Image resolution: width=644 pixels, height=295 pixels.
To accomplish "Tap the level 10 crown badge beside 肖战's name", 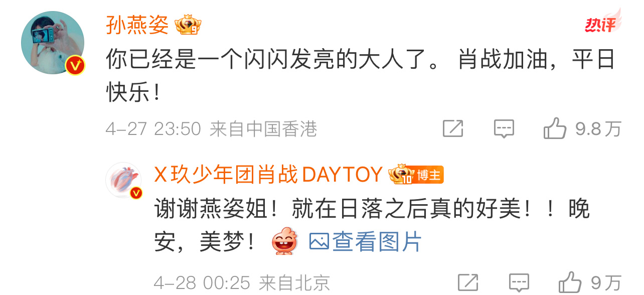I will (400, 175).
